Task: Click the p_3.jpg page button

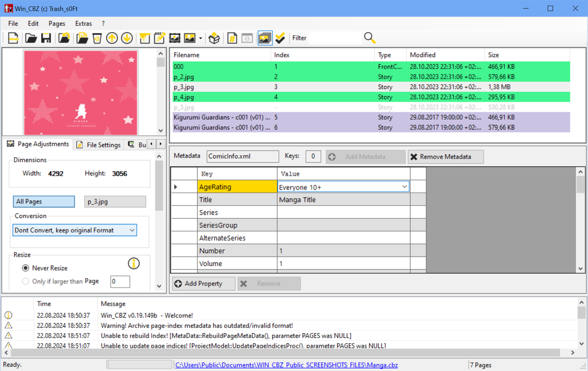Action: [115, 201]
